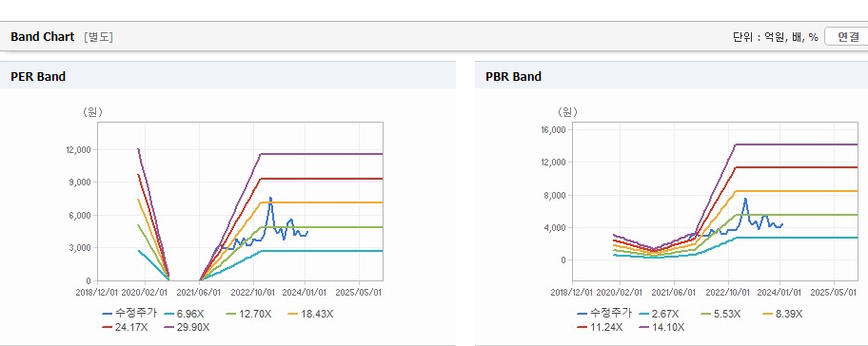Click 2021/06/01 x-axis label in PBR Band
Screen dimensions: 868x346
point(674,292)
